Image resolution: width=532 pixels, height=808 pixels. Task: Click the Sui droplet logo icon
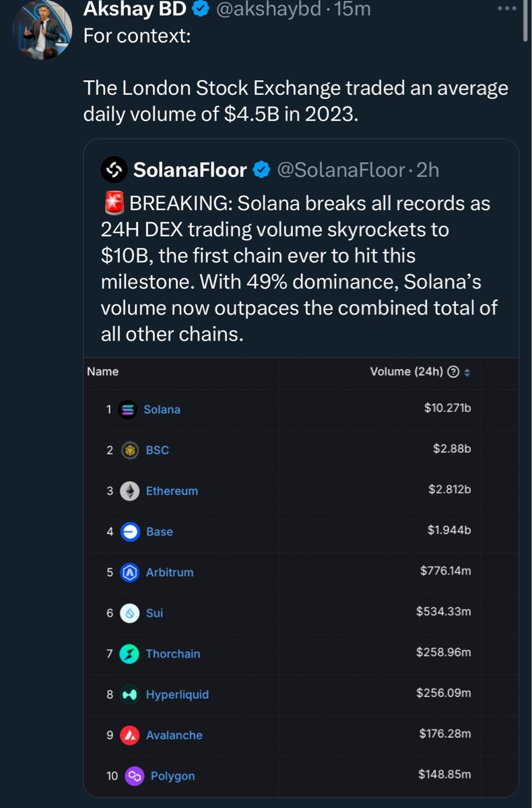click(129, 613)
